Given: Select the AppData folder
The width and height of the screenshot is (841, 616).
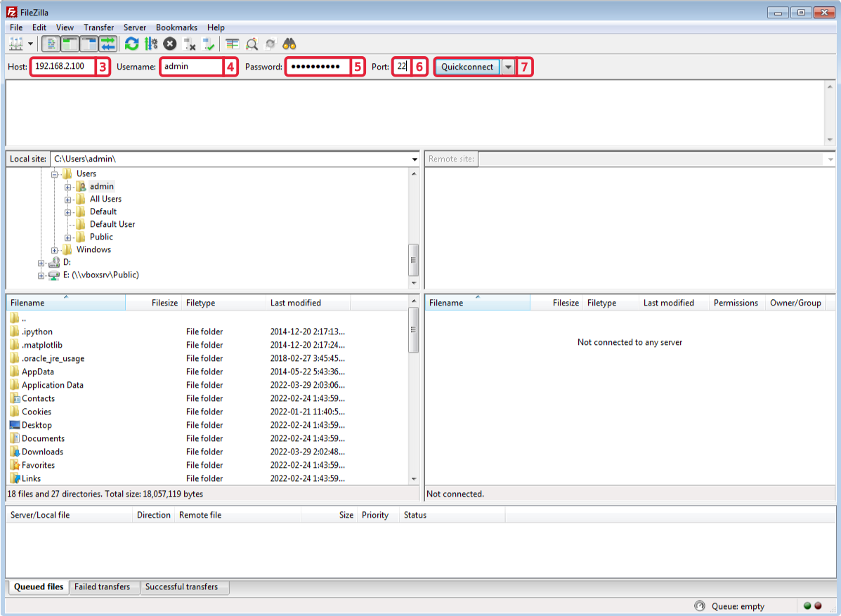Looking at the screenshot, I should [x=37, y=372].
